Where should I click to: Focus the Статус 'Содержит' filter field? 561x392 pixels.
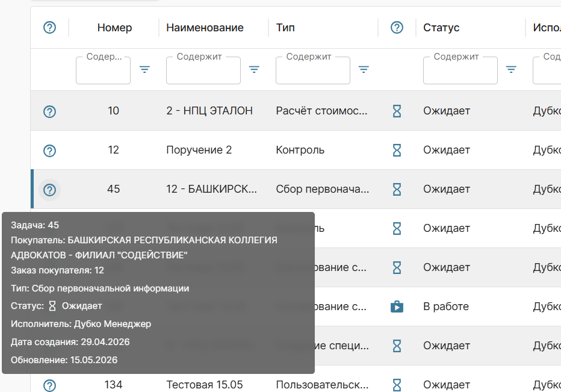coord(460,70)
